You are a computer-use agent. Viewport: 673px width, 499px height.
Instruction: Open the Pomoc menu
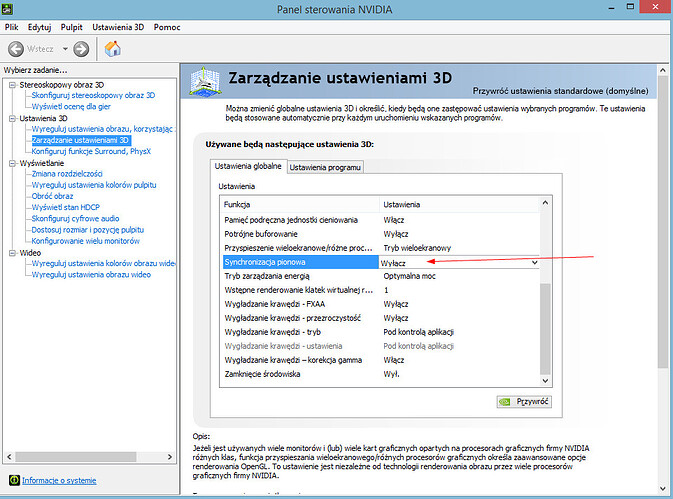pos(167,26)
